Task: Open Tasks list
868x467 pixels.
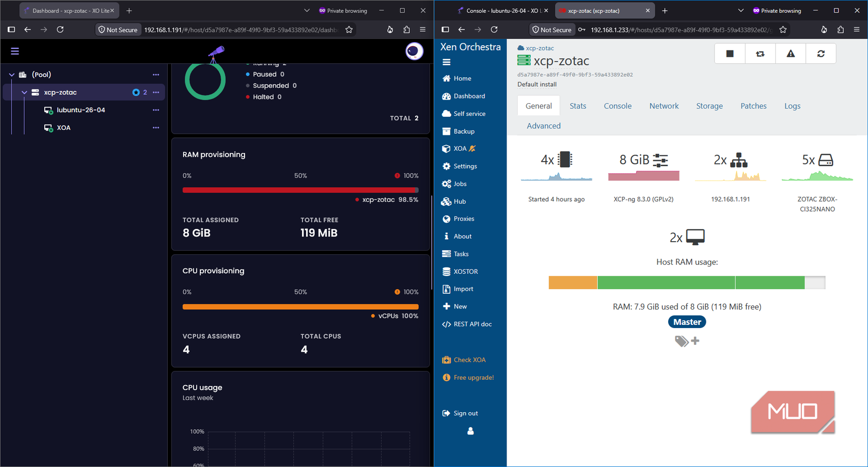Action: coord(456,254)
